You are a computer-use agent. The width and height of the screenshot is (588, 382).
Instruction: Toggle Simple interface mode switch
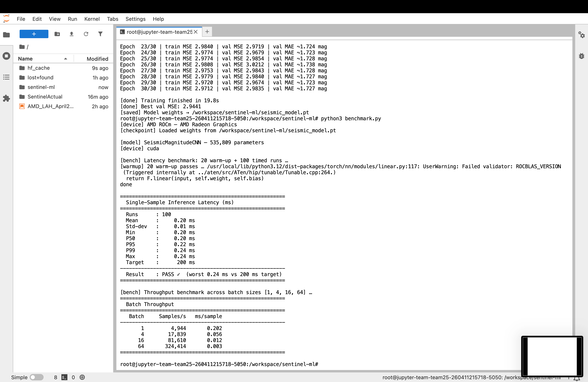pos(36,377)
